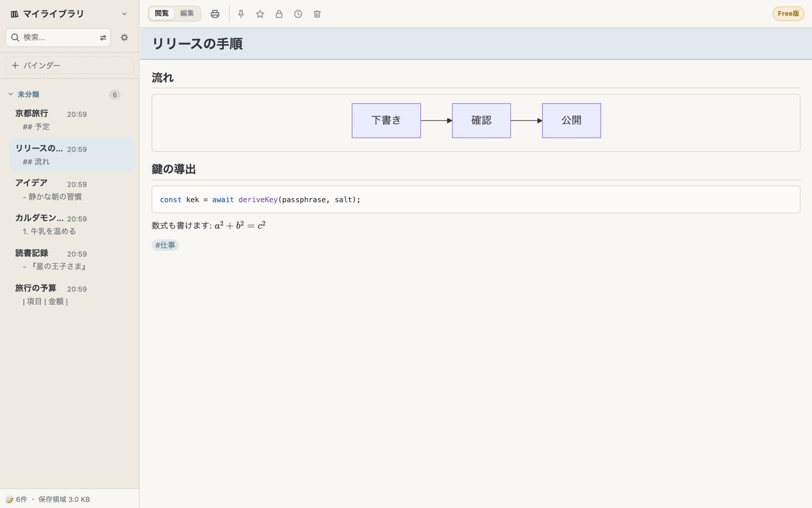Lock the note with the padlock icon
The image size is (812, 508).
(x=279, y=14)
